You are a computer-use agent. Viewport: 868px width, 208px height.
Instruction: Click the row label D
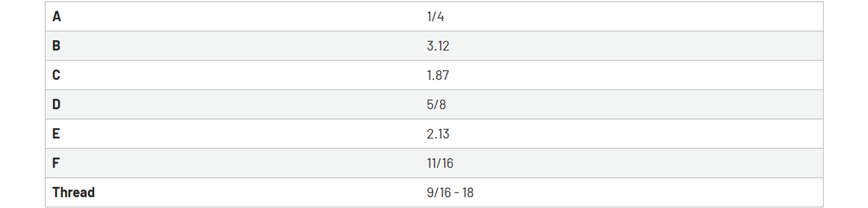point(57,104)
